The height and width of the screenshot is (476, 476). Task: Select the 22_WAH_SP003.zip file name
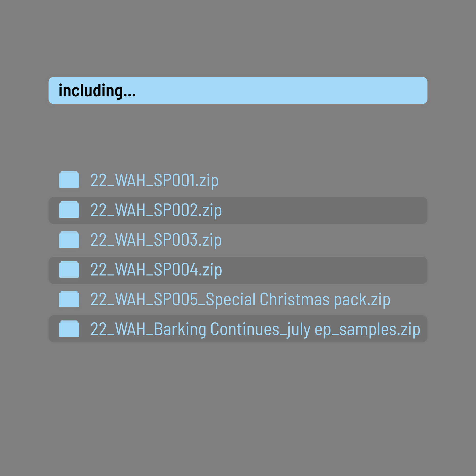coord(156,240)
